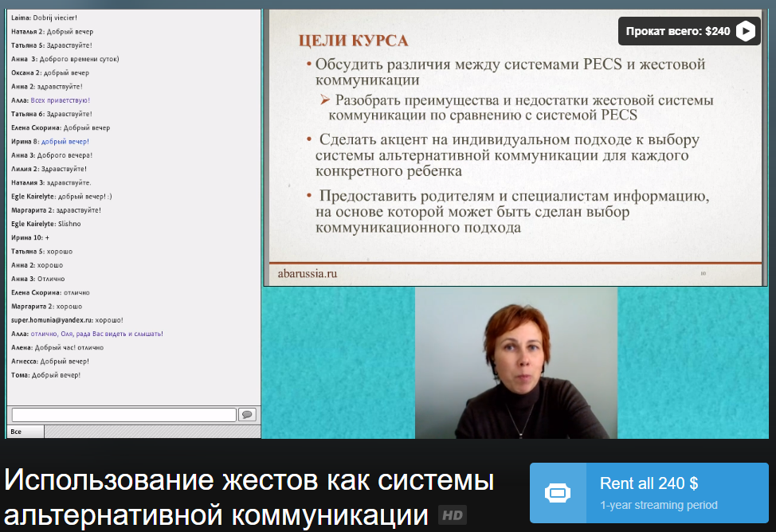Screen dimensions: 776x532
Task: Select the "Все" chat tab
Action: click(17, 432)
